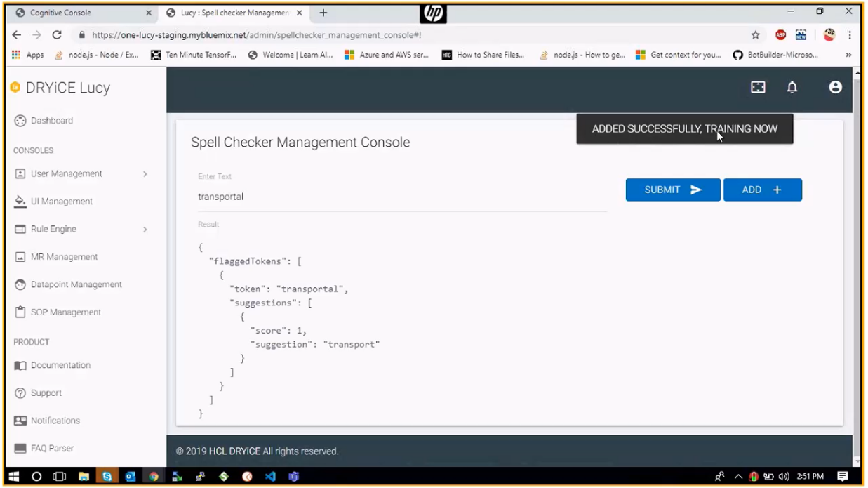Click the SOP Management clipboard icon
This screenshot has height=488, width=868.
20,312
